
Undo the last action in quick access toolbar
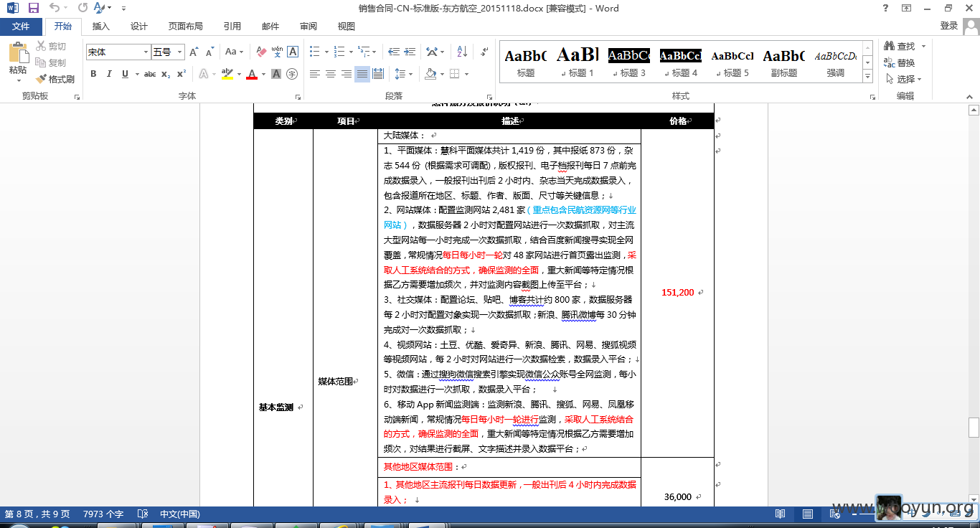(x=55, y=9)
